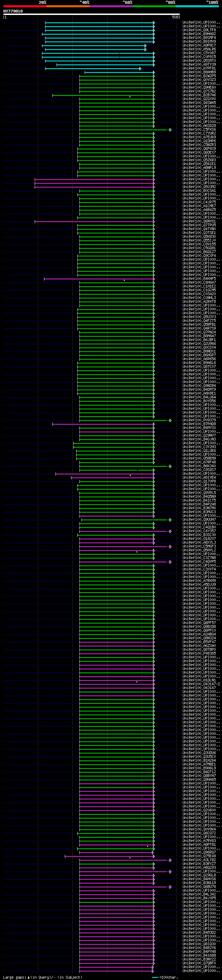Open hit UniRef100_Q9HE60
Viewport: 222px width, 980px height.
coord(199,88)
